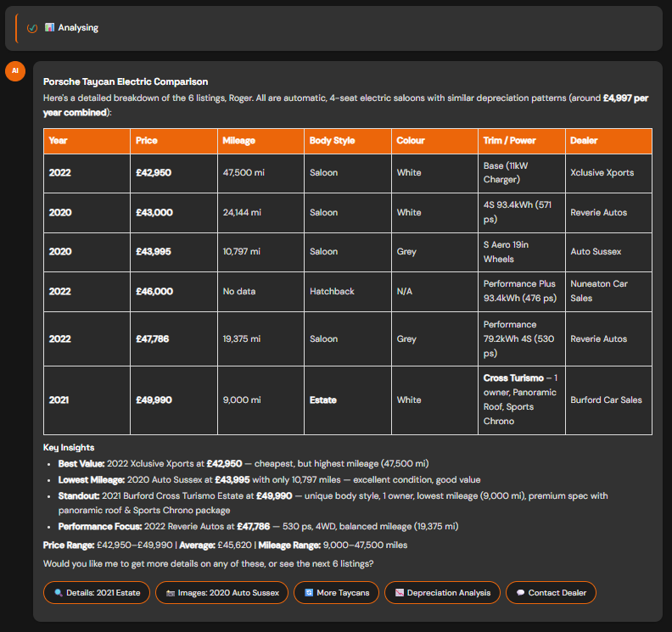Click the 4S 93.4kWh (571 ps) trim cell
Viewport: 672px width, 632px height.
point(522,213)
